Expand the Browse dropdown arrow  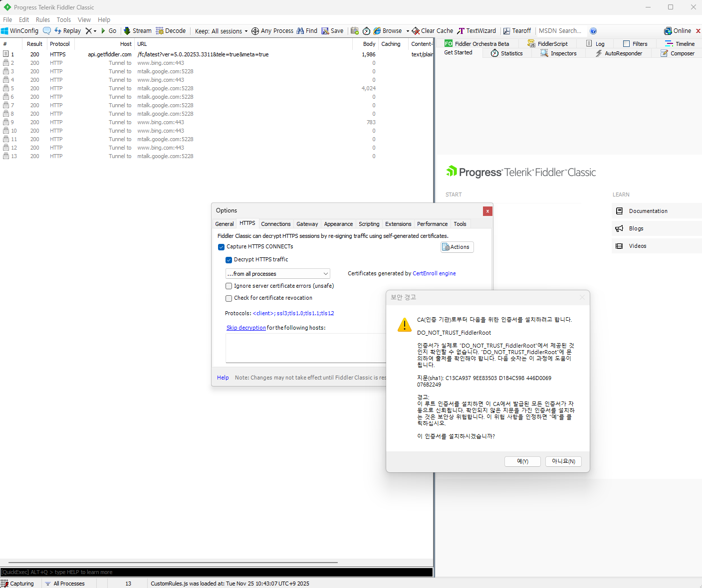click(x=407, y=31)
